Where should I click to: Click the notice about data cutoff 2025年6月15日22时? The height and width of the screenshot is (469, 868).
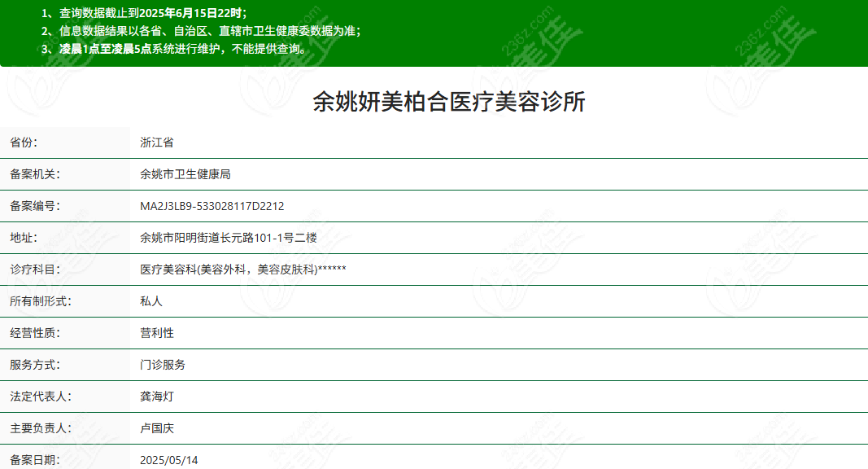(144, 13)
